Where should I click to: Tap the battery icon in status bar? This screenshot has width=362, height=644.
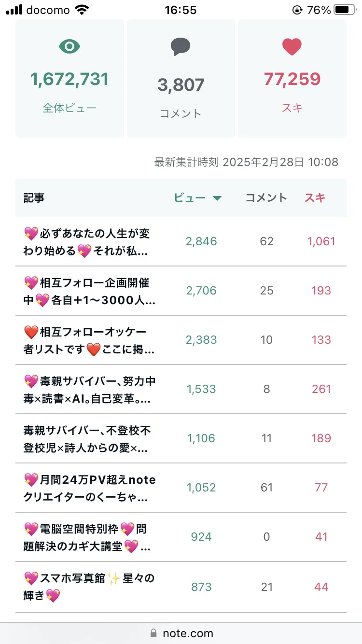pyautogui.click(x=345, y=10)
